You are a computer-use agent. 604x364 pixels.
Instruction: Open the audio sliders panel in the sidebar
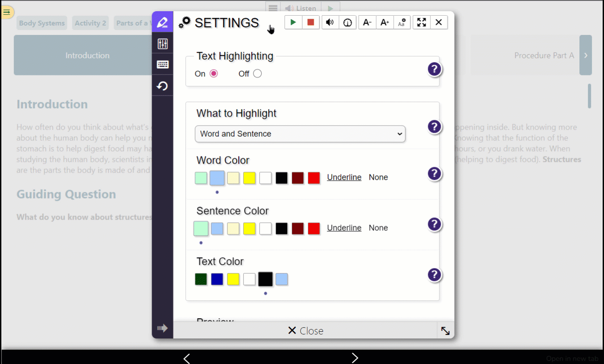click(162, 43)
